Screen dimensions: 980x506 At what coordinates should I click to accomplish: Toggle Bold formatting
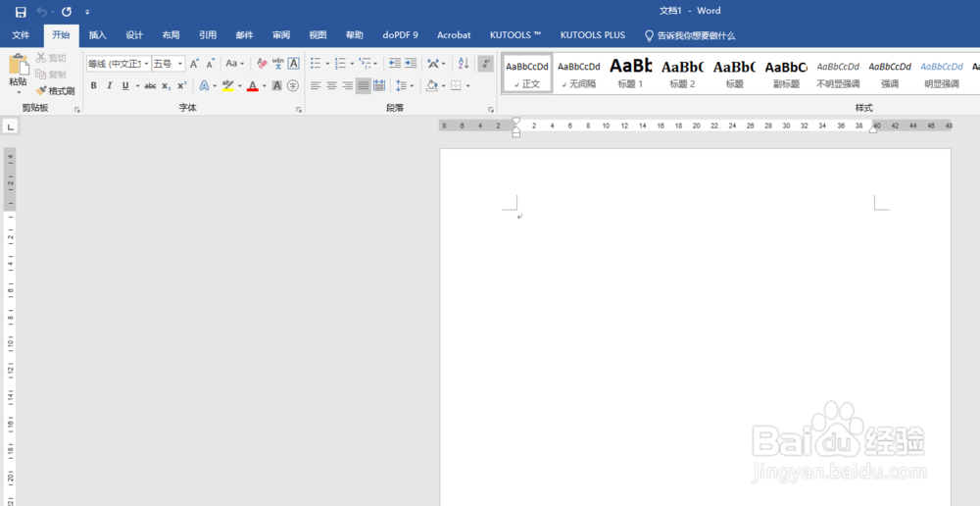pos(94,85)
